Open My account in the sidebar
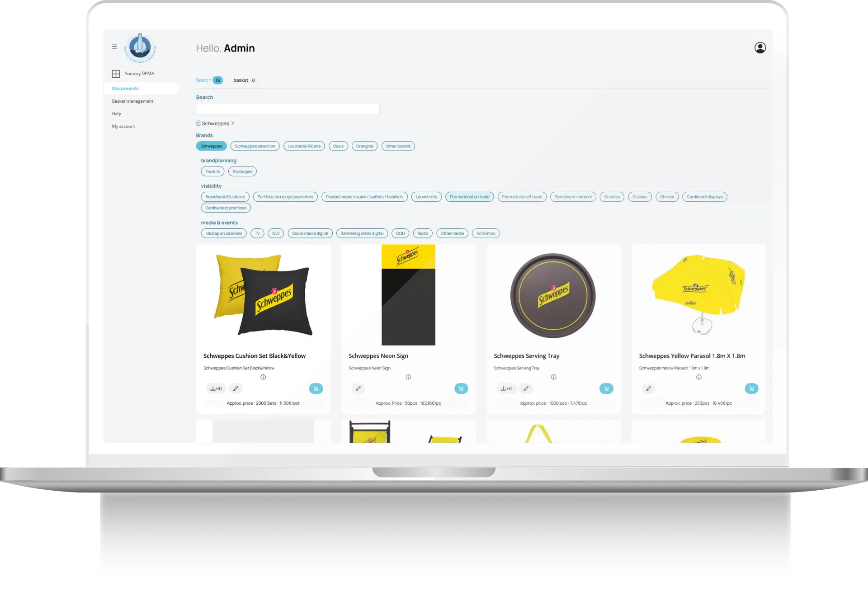 tap(123, 126)
